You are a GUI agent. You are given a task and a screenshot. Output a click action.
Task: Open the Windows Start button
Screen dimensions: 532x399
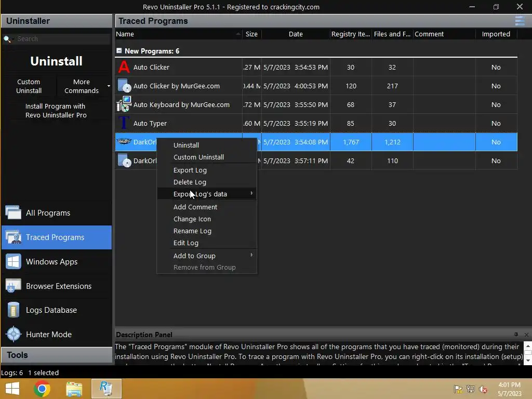pyautogui.click(x=12, y=389)
